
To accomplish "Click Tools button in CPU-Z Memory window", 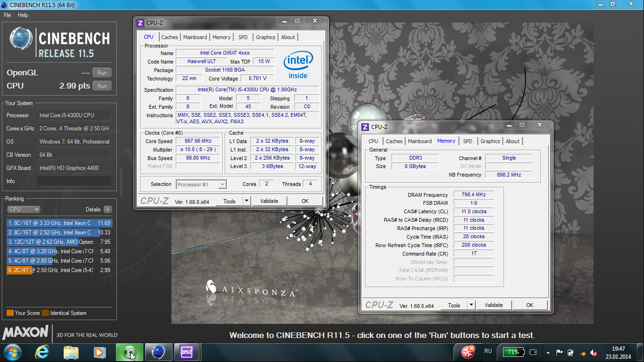I will pyautogui.click(x=454, y=305).
